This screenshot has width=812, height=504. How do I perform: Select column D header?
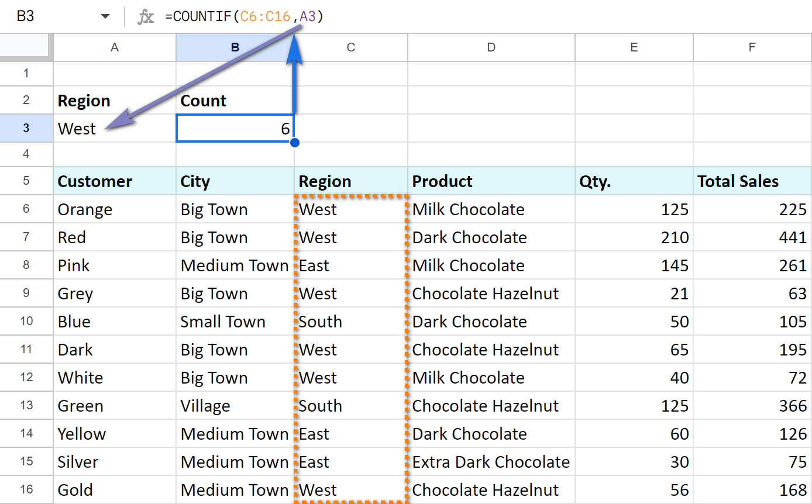(x=491, y=48)
